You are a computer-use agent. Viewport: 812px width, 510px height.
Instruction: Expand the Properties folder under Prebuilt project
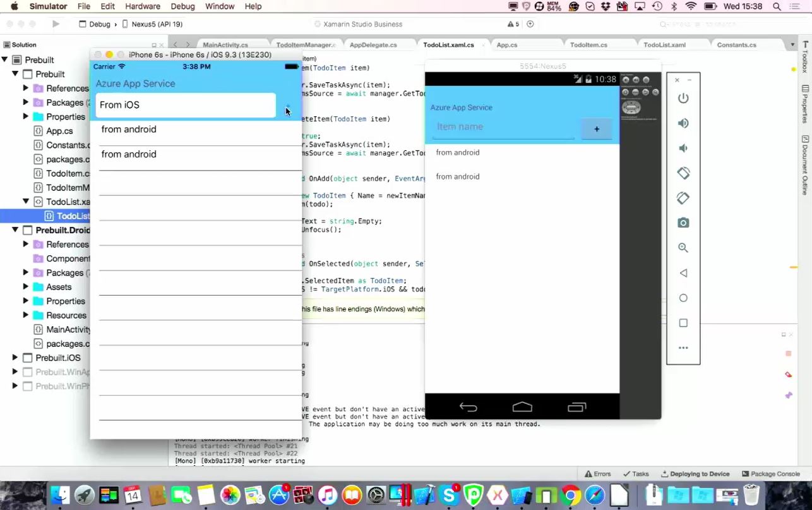26,116
